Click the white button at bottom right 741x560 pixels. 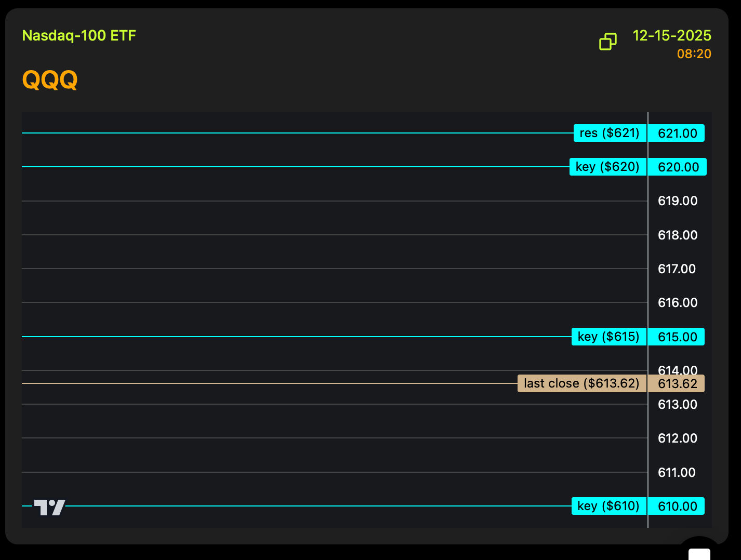(699, 554)
